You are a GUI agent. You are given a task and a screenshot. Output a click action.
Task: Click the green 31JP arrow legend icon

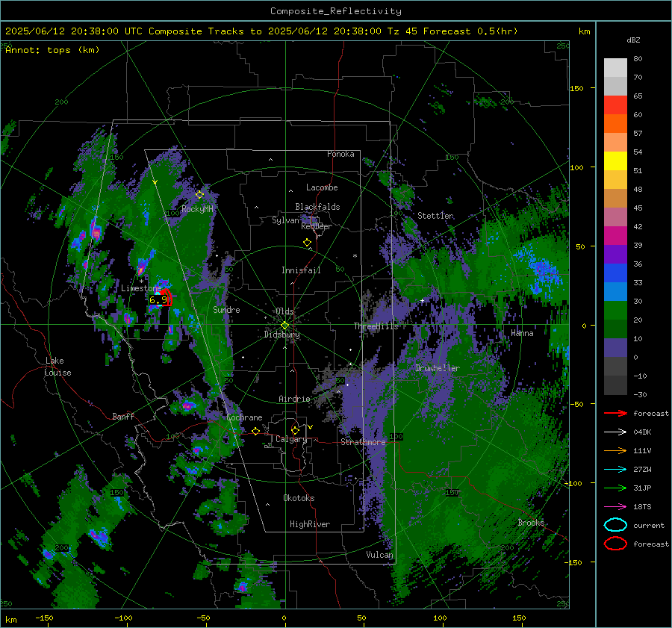[615, 488]
